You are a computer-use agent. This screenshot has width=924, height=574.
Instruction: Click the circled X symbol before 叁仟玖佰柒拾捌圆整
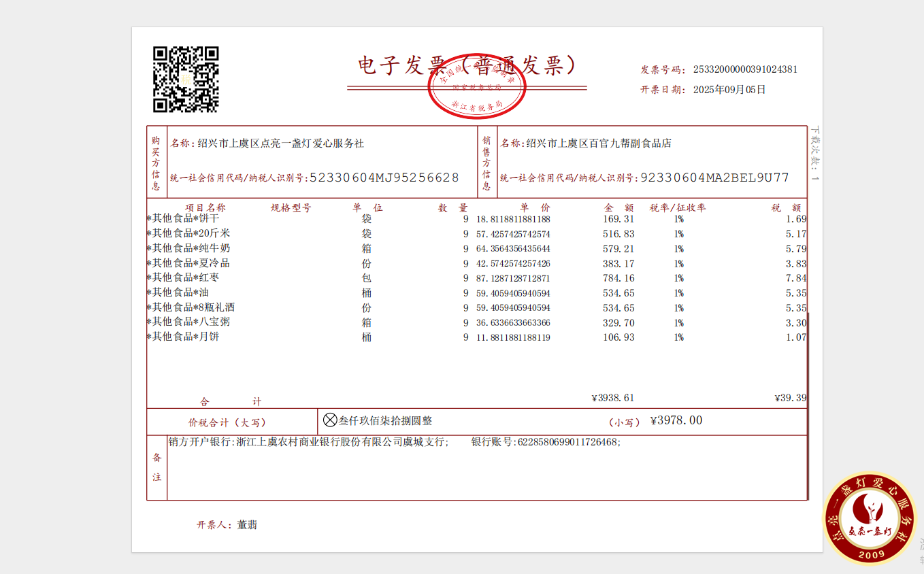pyautogui.click(x=330, y=420)
